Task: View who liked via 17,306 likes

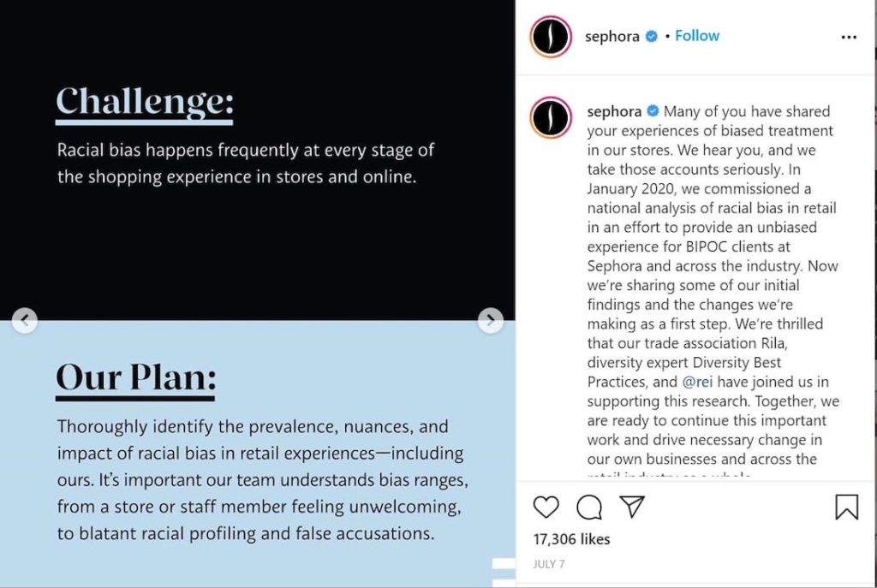Action: [571, 539]
